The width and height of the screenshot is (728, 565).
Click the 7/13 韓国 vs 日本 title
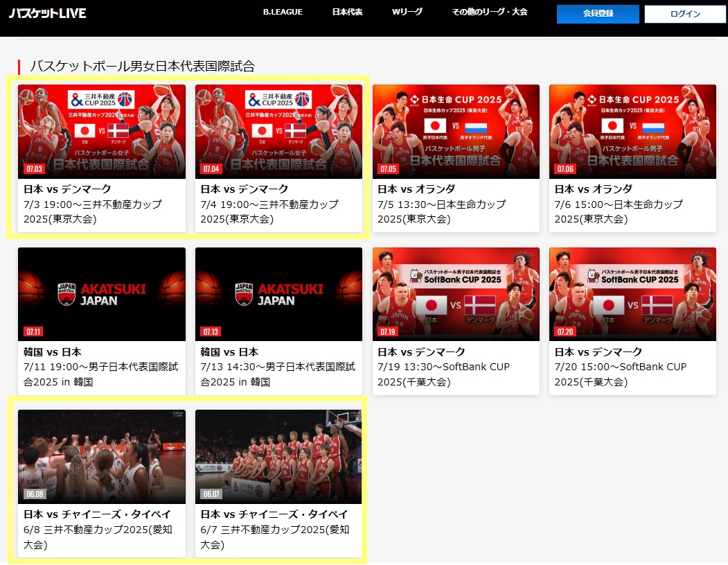229,352
